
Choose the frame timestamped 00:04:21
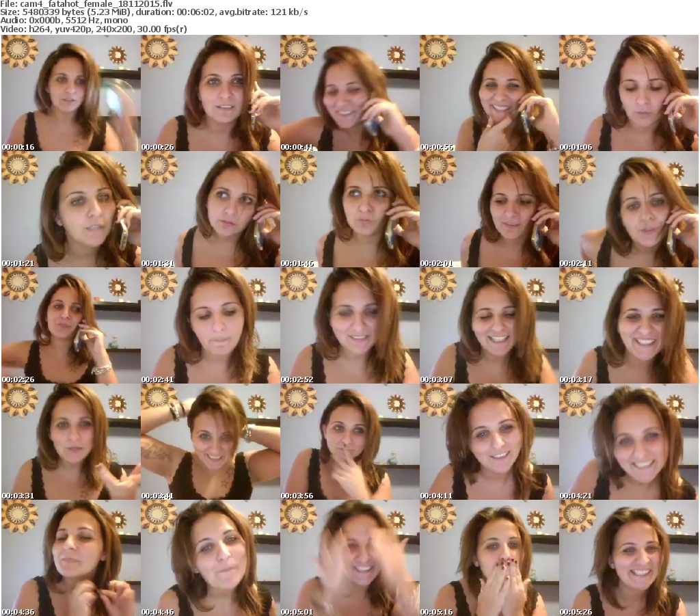pos(629,442)
